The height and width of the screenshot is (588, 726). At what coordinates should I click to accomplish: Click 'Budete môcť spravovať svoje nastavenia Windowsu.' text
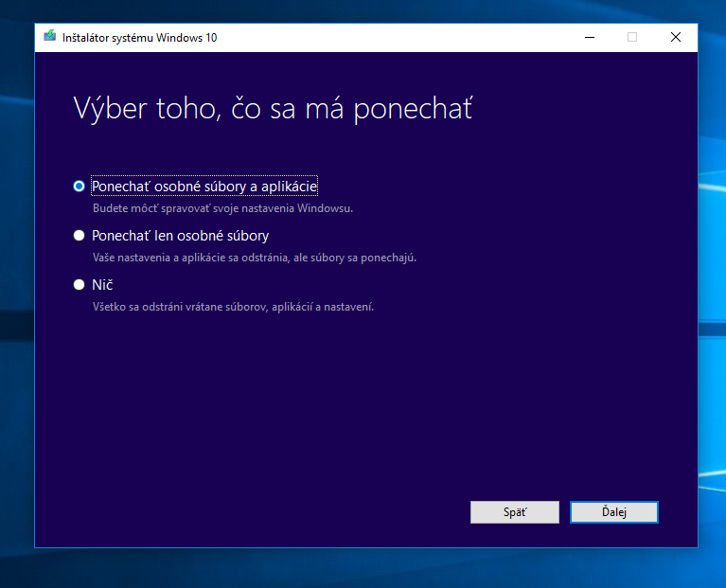tap(222, 208)
